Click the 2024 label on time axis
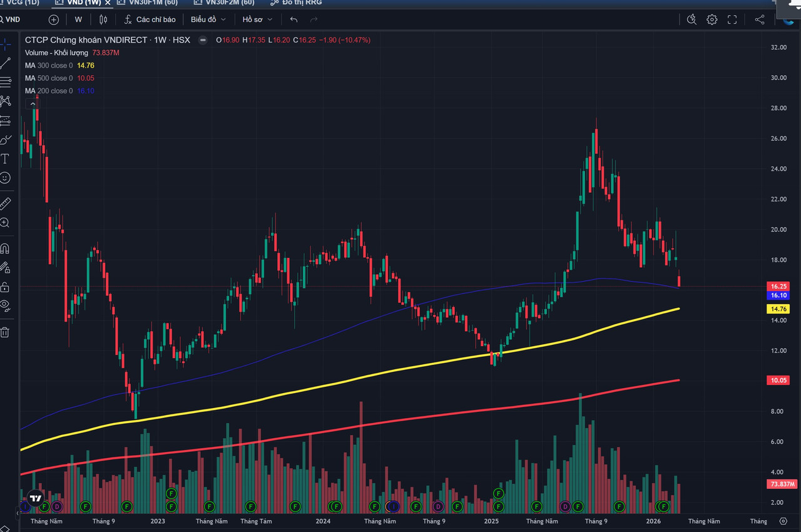This screenshot has width=801, height=532. tap(323, 521)
